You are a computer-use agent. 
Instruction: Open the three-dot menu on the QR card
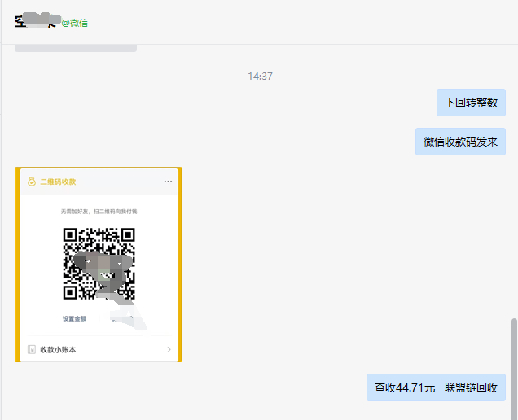click(168, 182)
